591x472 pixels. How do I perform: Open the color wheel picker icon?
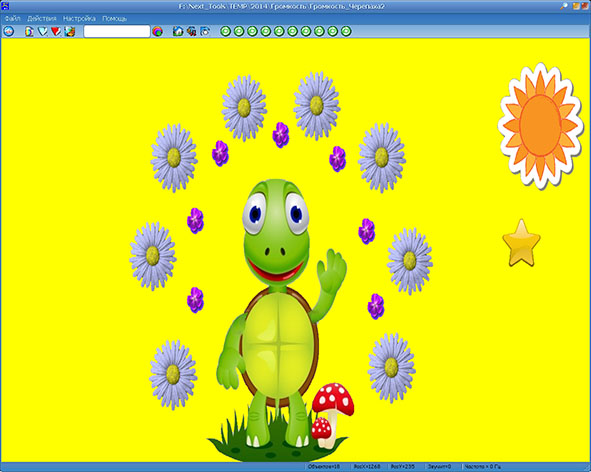[x=158, y=31]
